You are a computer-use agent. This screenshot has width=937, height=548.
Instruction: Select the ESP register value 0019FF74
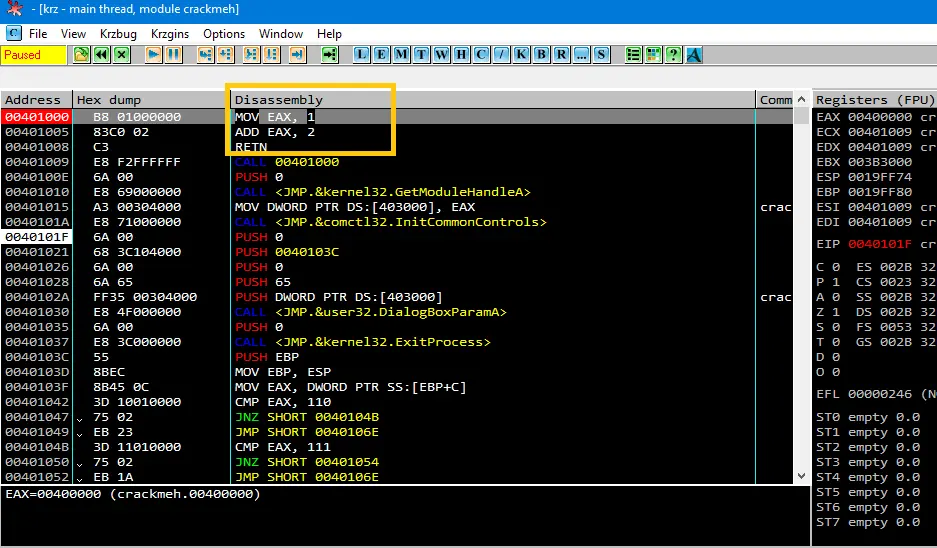tap(880, 177)
